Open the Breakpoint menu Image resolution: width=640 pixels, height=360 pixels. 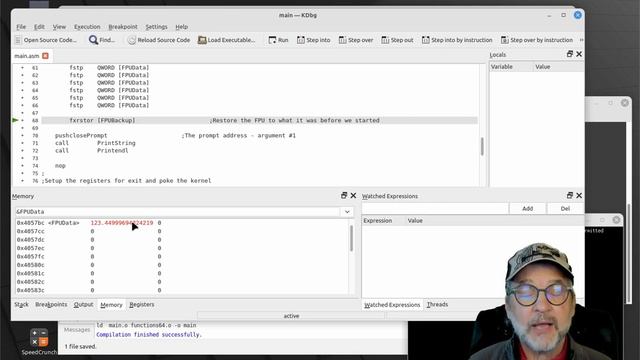pos(123,27)
